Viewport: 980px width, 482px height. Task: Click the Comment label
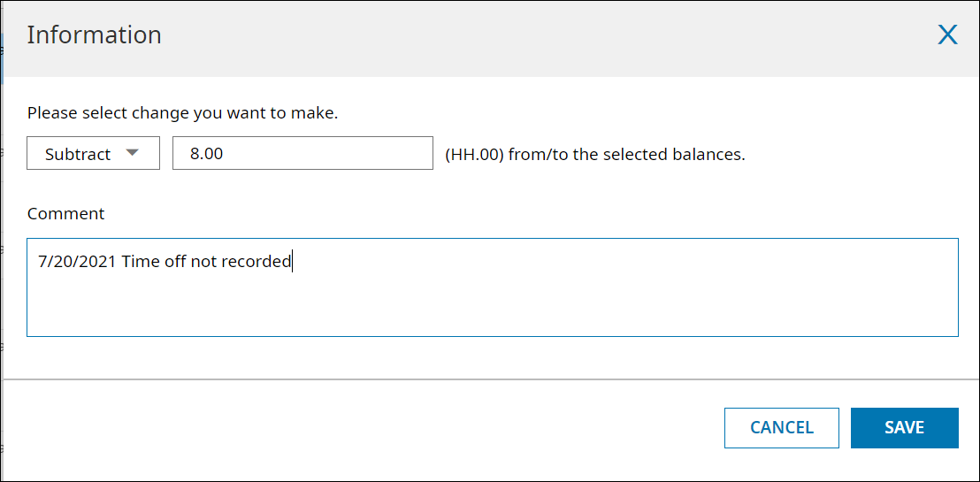click(65, 214)
